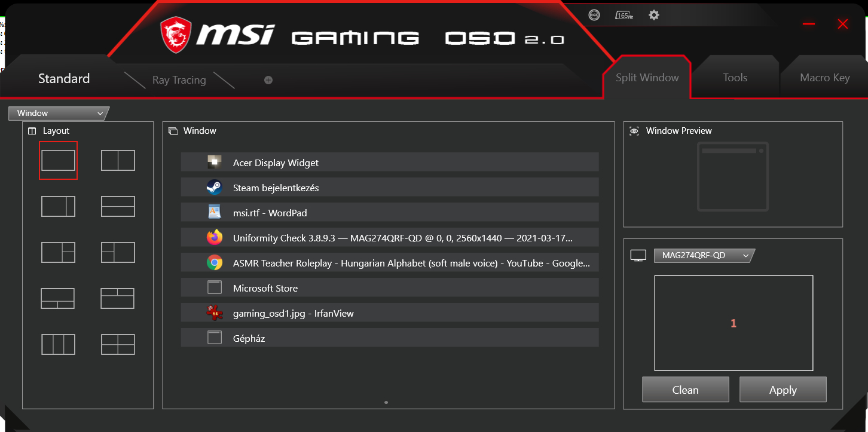Image resolution: width=868 pixels, height=432 pixels.
Task: Click the Chrome icon in window list
Action: click(x=215, y=263)
